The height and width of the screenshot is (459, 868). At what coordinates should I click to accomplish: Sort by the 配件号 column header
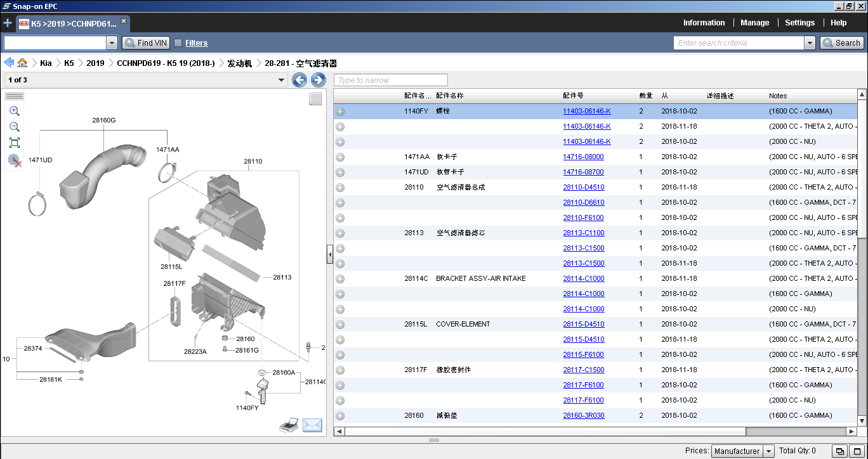point(573,96)
